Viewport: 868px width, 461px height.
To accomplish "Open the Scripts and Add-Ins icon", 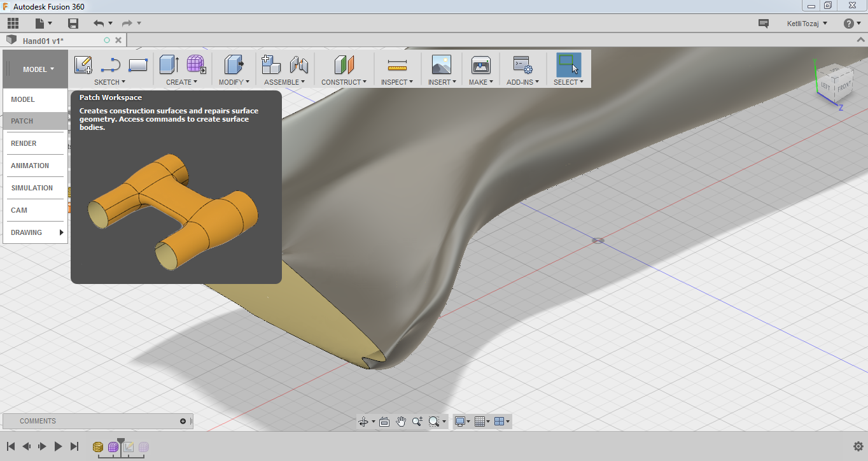I will tap(522, 65).
